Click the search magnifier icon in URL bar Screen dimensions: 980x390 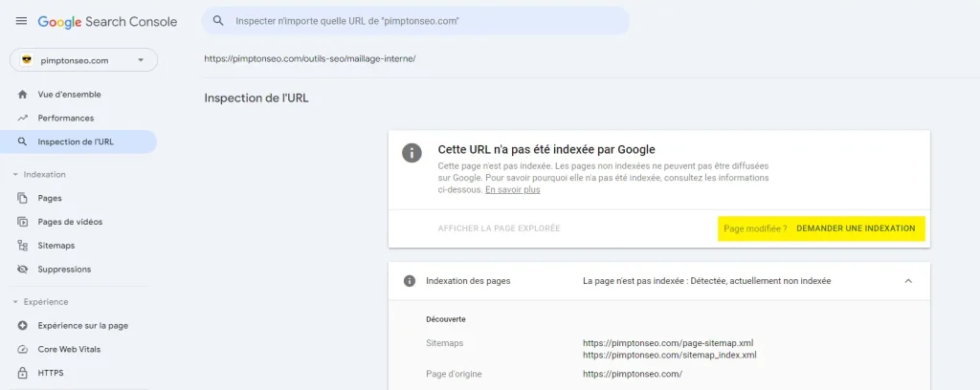218,21
